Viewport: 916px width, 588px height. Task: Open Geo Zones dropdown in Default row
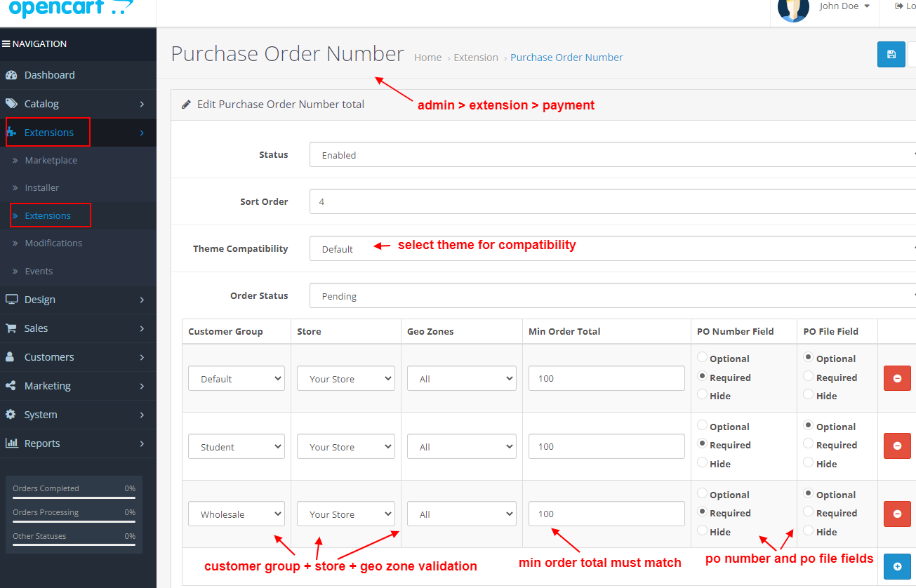(461, 378)
